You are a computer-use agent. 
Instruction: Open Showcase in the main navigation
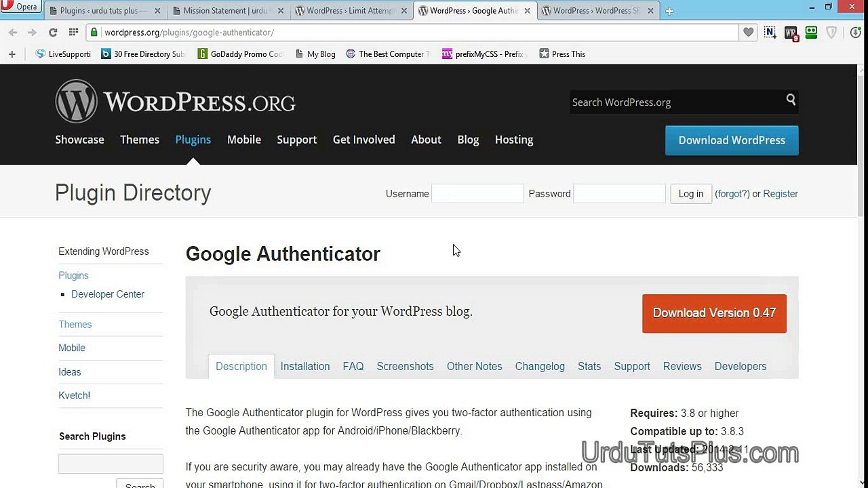point(79,140)
